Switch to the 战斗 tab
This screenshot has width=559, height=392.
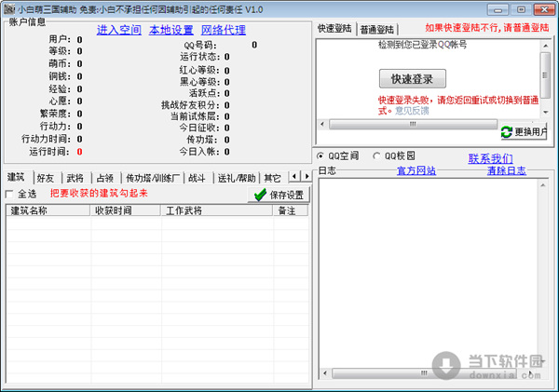(198, 178)
